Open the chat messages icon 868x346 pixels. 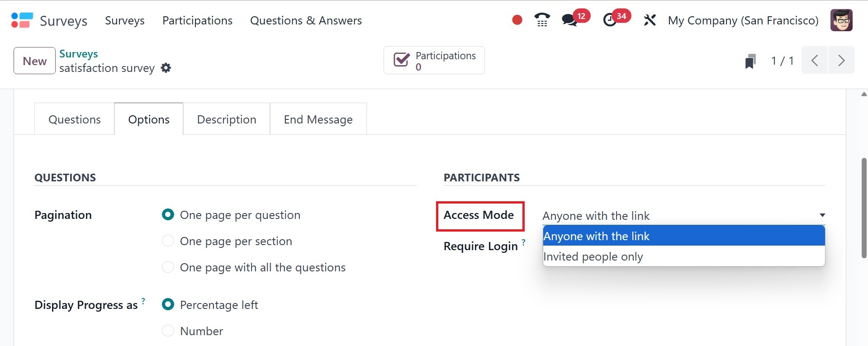tap(569, 20)
